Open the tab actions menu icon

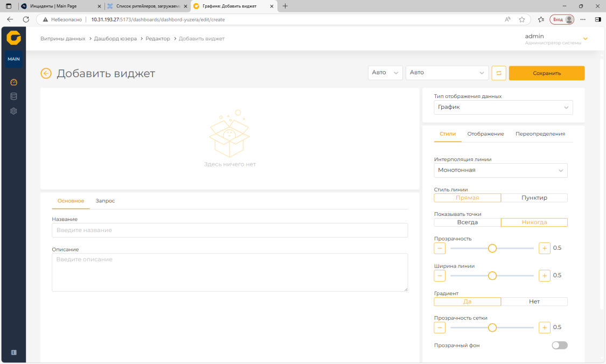click(9, 6)
